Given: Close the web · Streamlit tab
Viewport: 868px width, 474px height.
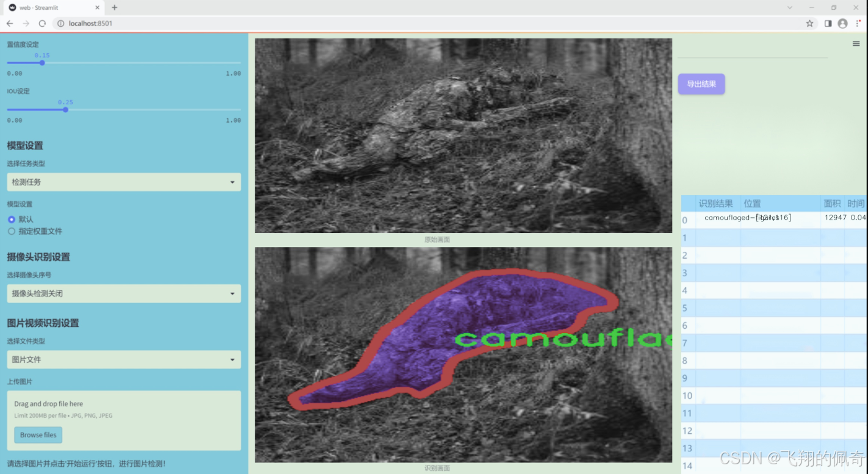Looking at the screenshot, I should pyautogui.click(x=96, y=7).
